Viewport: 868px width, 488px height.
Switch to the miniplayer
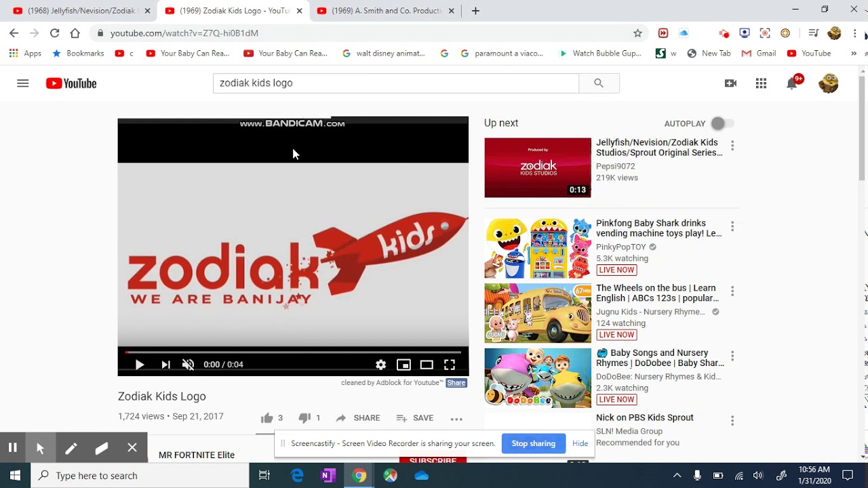pyautogui.click(x=403, y=365)
